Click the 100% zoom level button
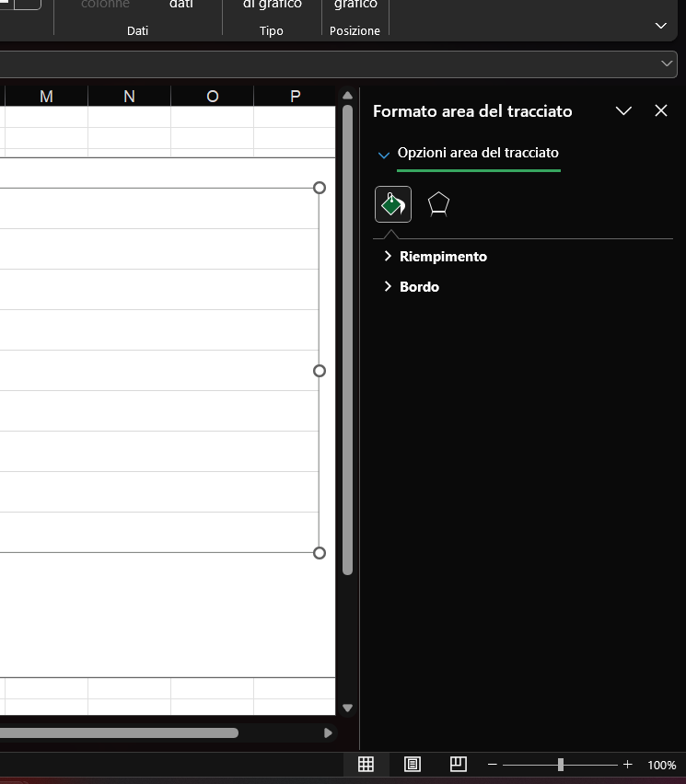686x784 pixels. [x=661, y=765]
